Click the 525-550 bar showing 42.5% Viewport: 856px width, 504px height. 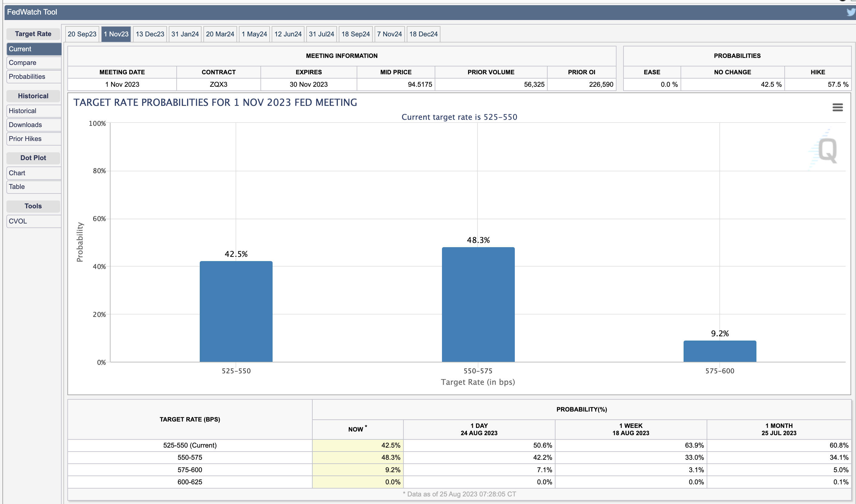coord(236,311)
